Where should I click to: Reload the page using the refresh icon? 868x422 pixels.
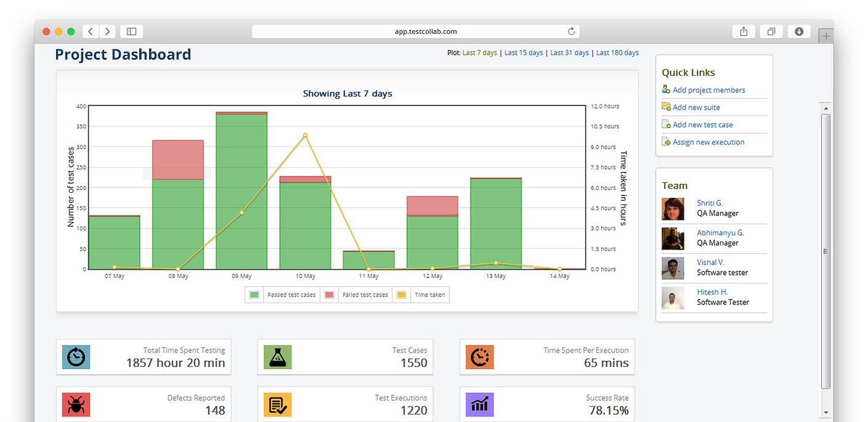pyautogui.click(x=571, y=31)
